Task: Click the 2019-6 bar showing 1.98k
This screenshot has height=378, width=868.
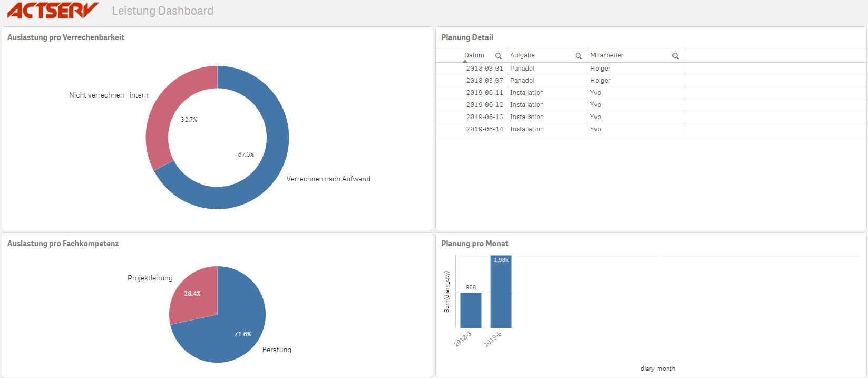Action: pos(501,295)
